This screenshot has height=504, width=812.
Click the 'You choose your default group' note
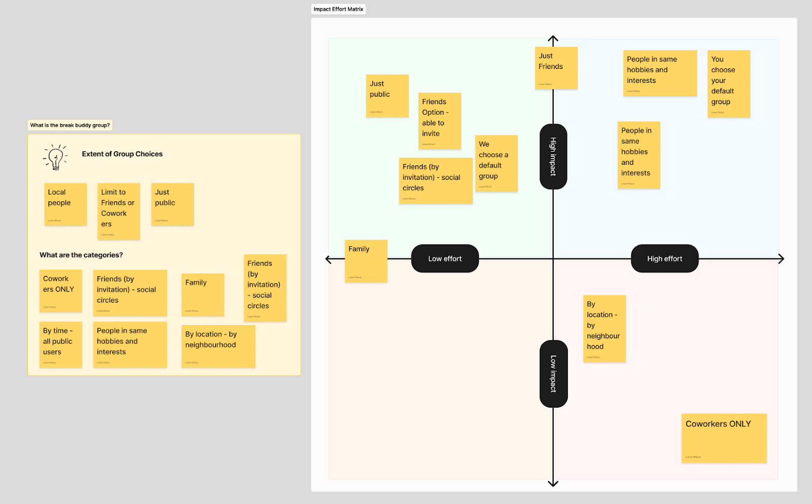(728, 83)
